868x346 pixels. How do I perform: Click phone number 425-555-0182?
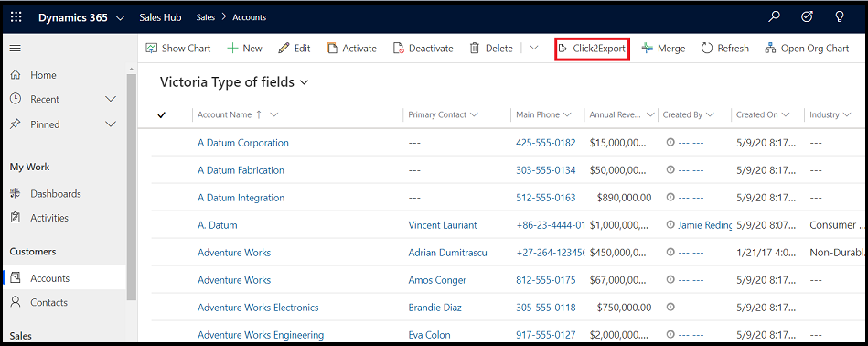click(546, 143)
